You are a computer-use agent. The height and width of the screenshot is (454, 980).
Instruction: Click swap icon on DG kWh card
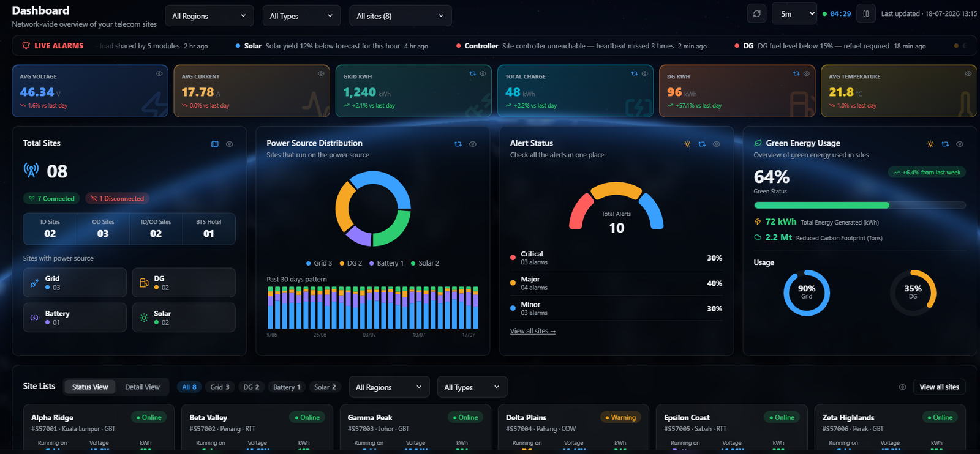[796, 73]
